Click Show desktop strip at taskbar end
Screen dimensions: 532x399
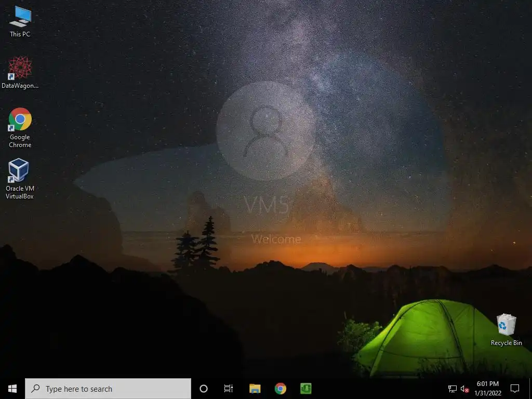tap(530, 389)
